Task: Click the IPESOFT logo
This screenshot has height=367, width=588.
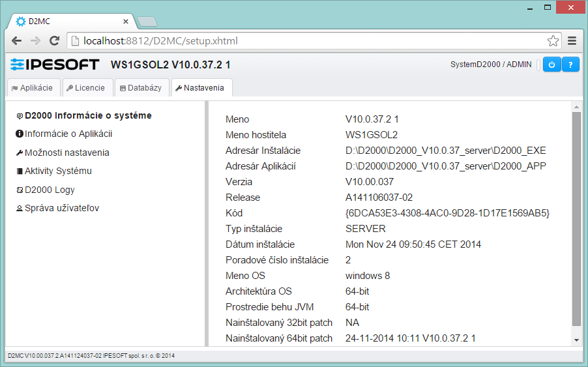Action: point(55,65)
